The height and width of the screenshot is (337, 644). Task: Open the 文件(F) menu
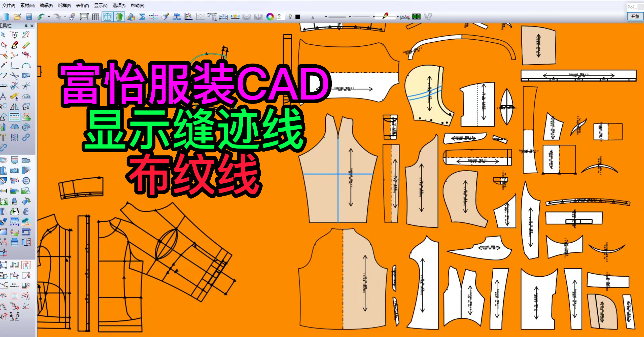[x=9, y=6]
